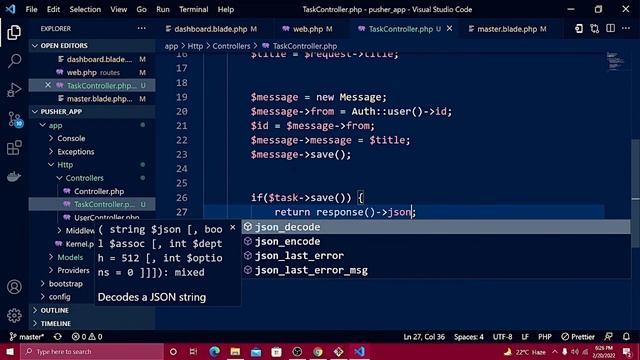Split the editor to the right
The image size is (640, 360).
[x=610, y=29]
